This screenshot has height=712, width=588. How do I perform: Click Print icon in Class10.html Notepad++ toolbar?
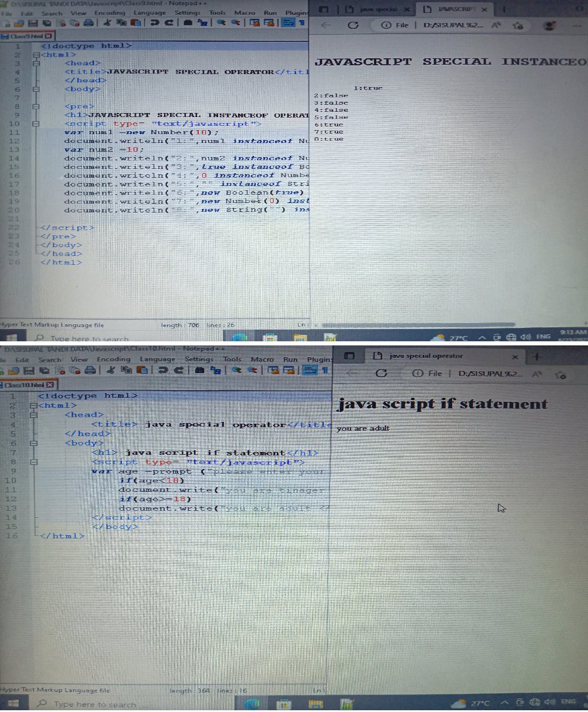(90, 370)
